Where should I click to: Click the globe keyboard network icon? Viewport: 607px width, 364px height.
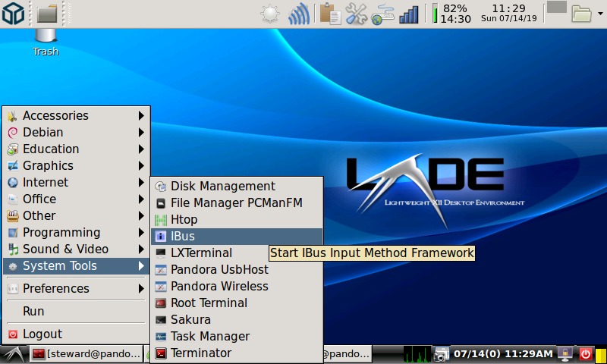[x=382, y=14]
